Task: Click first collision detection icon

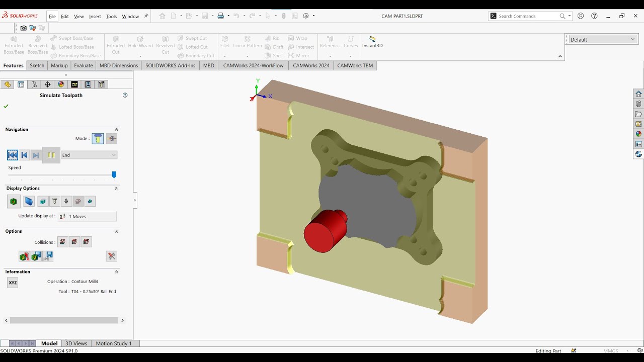Action: pyautogui.click(x=62, y=242)
